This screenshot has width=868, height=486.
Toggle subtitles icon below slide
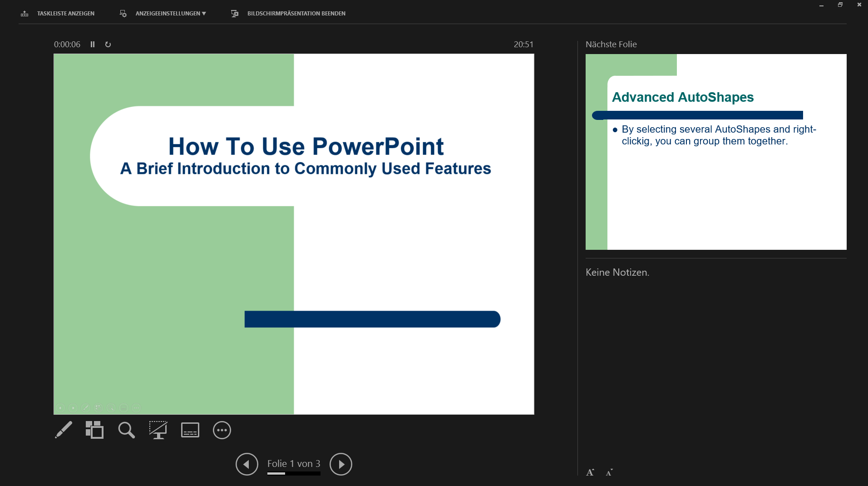[x=190, y=430]
